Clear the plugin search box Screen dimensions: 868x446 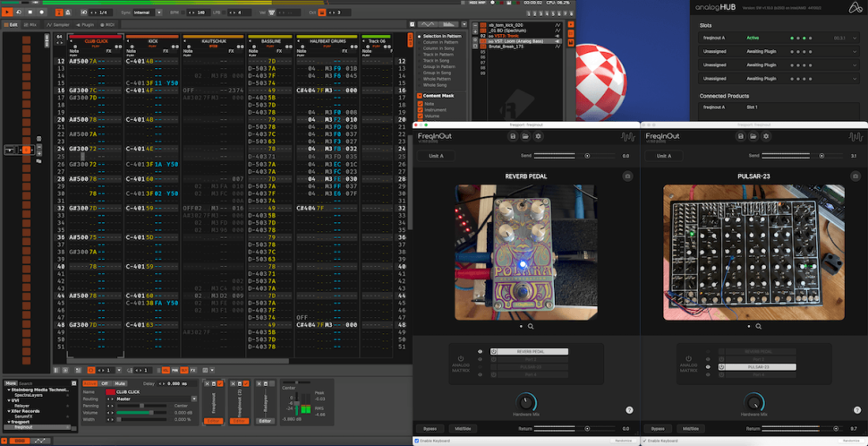[x=73, y=383]
